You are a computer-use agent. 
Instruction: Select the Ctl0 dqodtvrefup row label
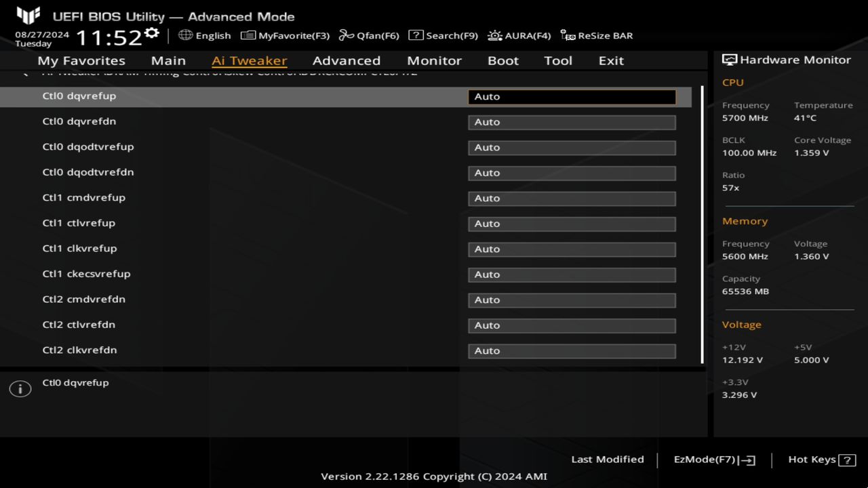click(88, 147)
